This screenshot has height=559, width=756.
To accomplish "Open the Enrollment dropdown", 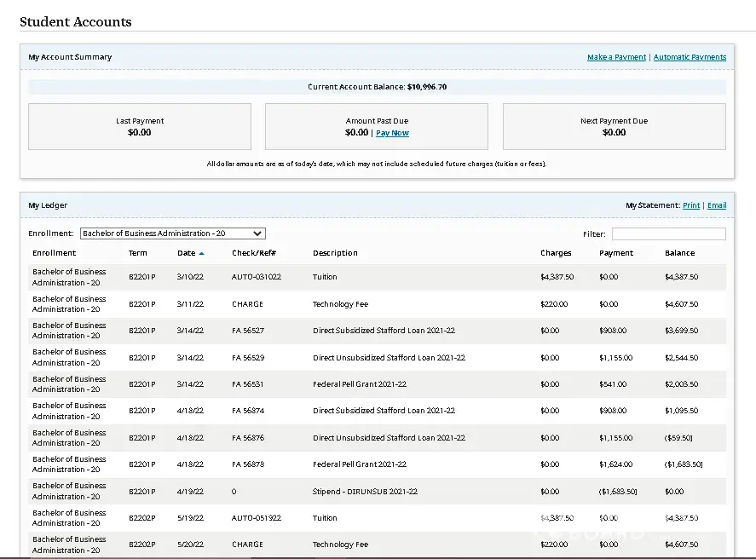I will (173, 233).
